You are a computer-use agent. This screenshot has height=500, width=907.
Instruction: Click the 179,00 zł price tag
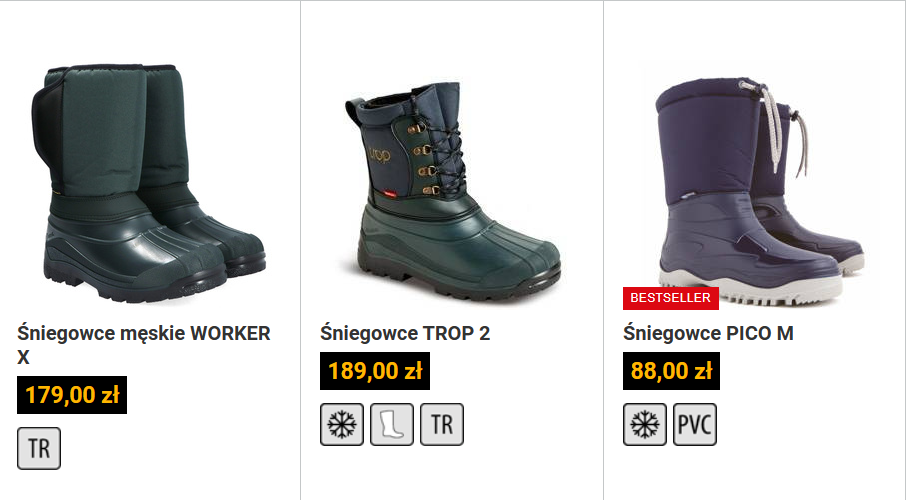point(72,395)
